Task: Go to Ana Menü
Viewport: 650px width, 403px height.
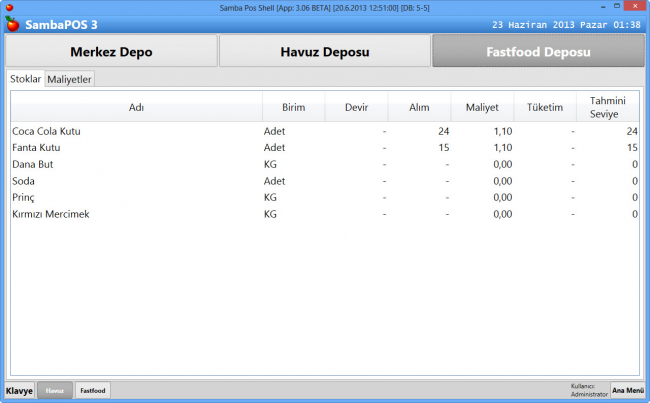Action: 627,391
